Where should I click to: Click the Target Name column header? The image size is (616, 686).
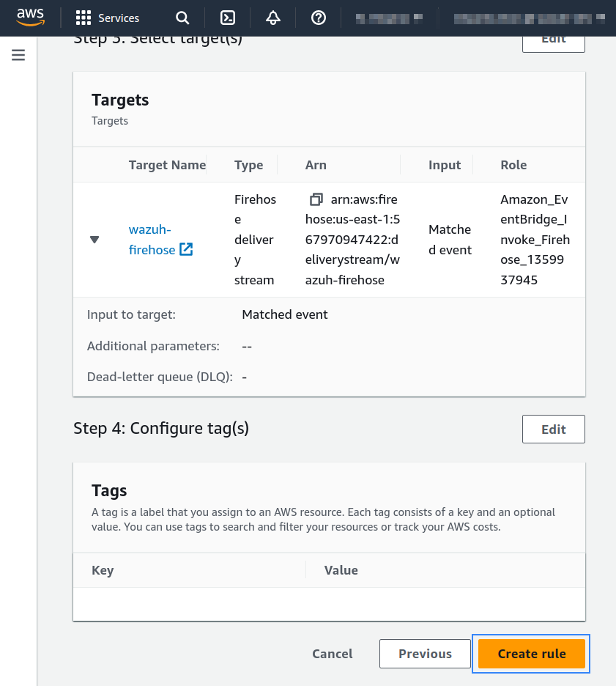(x=167, y=165)
